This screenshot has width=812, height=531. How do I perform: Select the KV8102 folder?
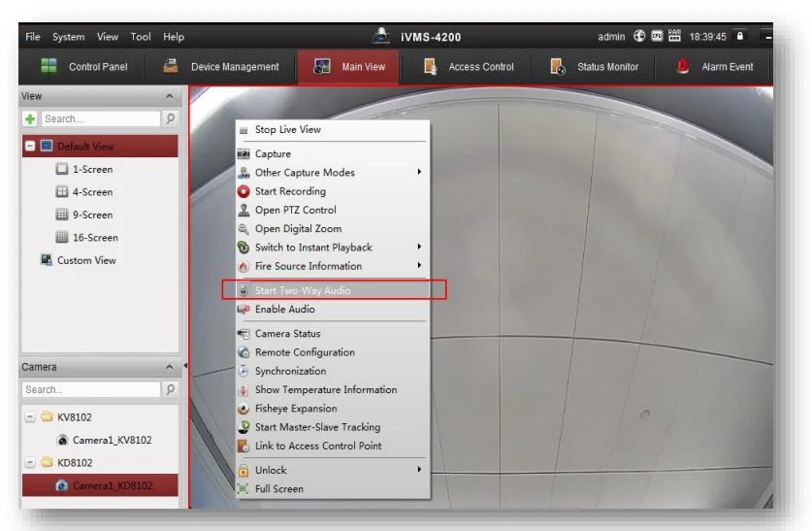tap(66, 417)
